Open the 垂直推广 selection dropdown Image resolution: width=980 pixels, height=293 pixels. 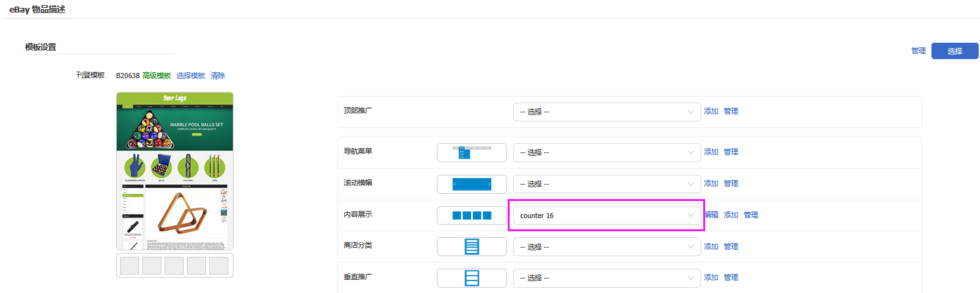coord(607,278)
